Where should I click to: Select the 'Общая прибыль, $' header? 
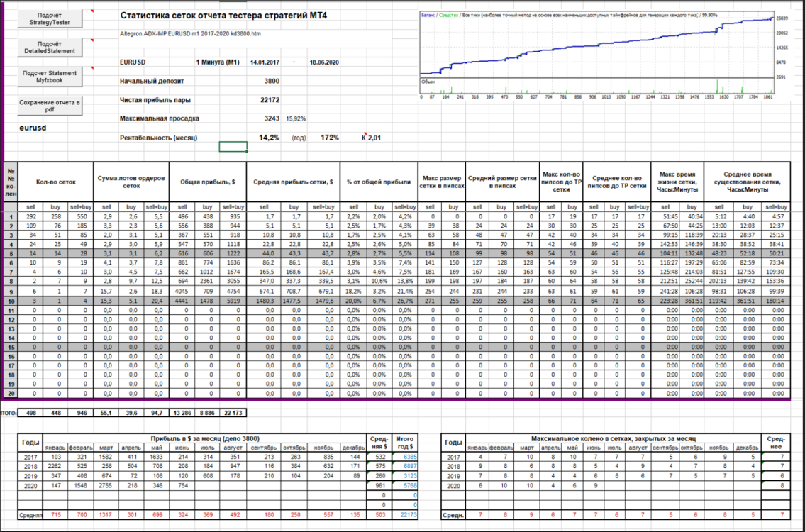pyautogui.click(x=208, y=182)
